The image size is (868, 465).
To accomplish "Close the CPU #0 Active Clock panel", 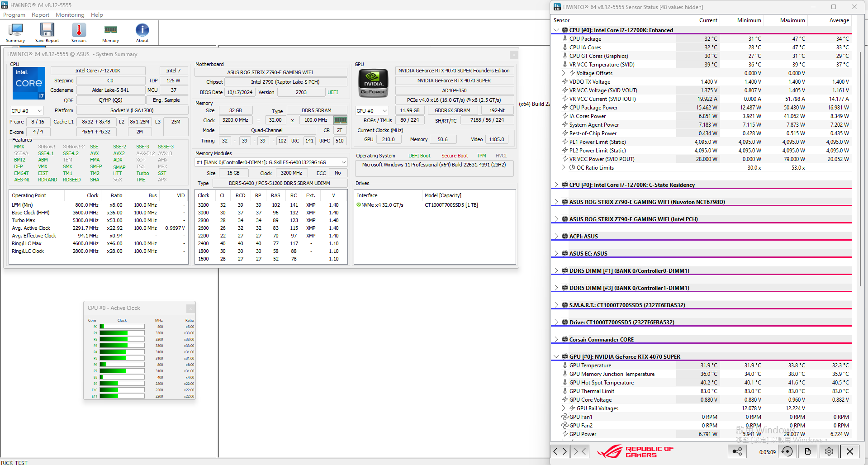I will coord(190,308).
